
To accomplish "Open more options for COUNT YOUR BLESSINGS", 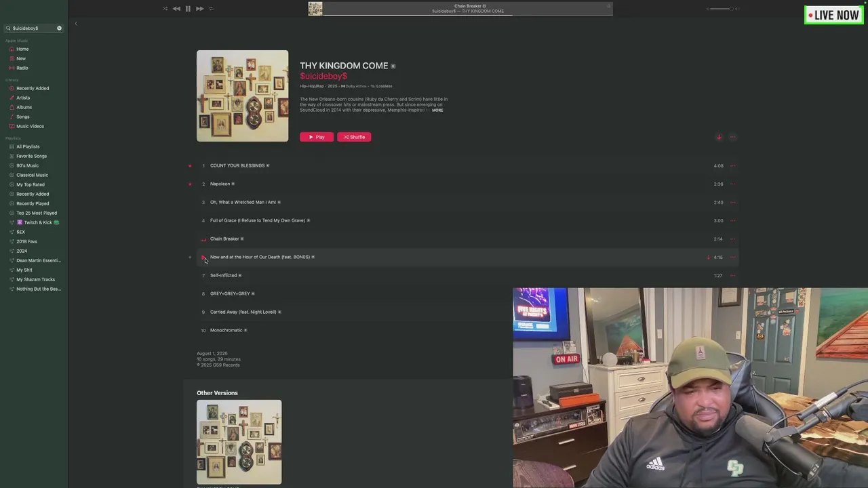I will pos(732,165).
